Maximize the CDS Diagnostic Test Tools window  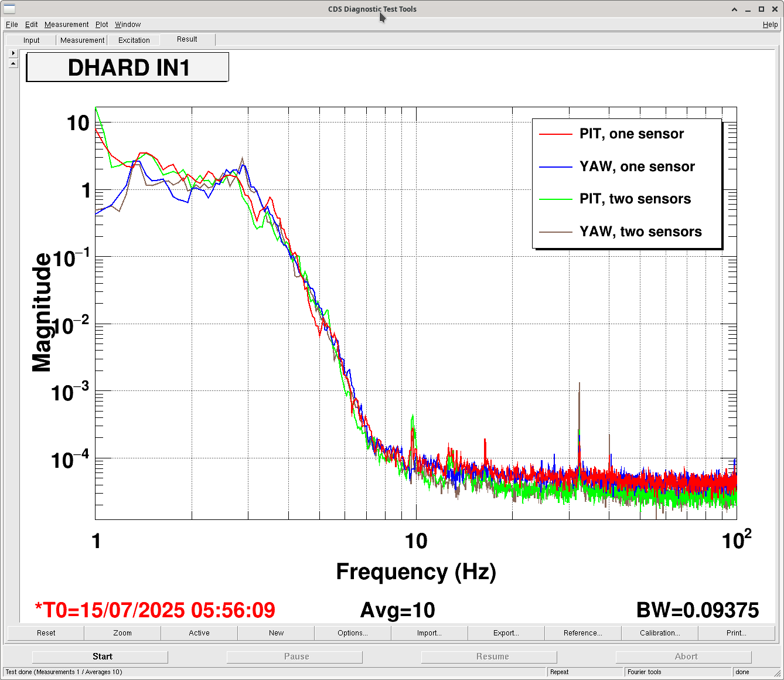tap(761, 9)
